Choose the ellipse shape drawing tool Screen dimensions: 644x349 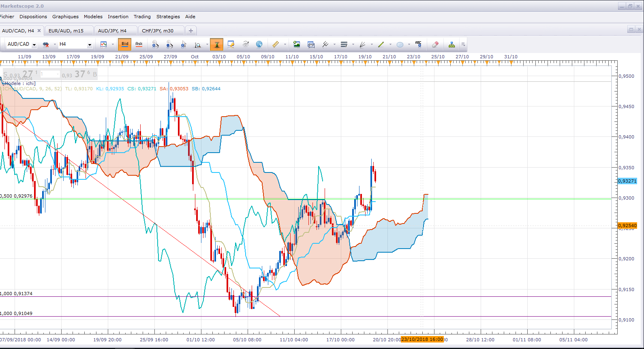(x=400, y=45)
